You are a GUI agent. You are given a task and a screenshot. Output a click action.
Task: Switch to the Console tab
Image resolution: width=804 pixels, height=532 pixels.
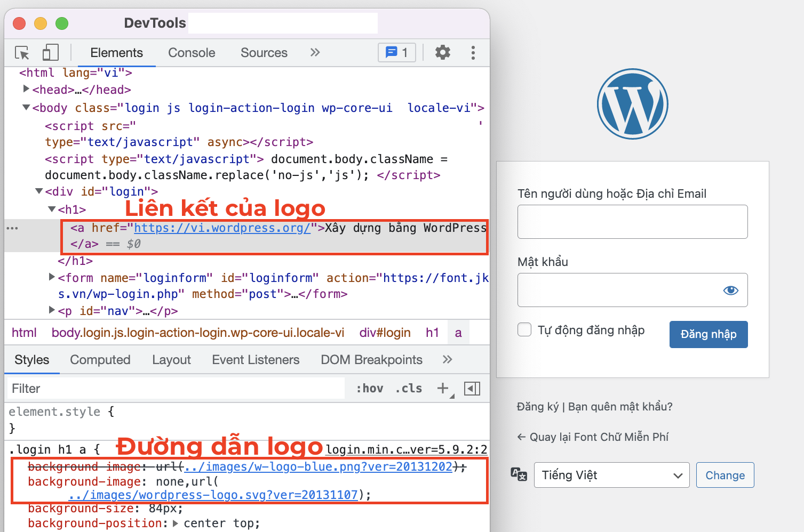click(x=191, y=52)
